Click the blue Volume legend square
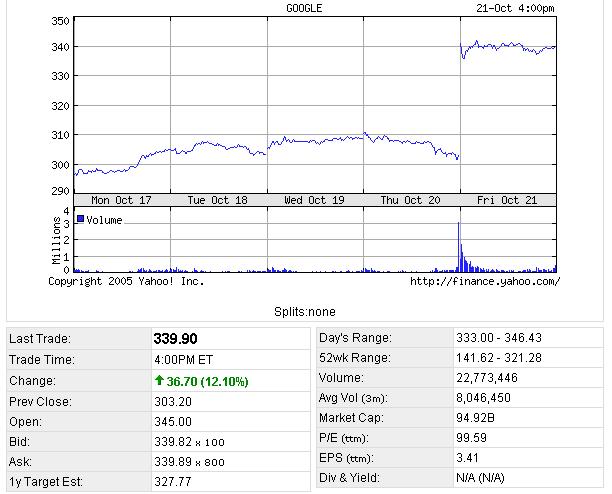The width and height of the screenshot is (612, 494). tap(81, 220)
